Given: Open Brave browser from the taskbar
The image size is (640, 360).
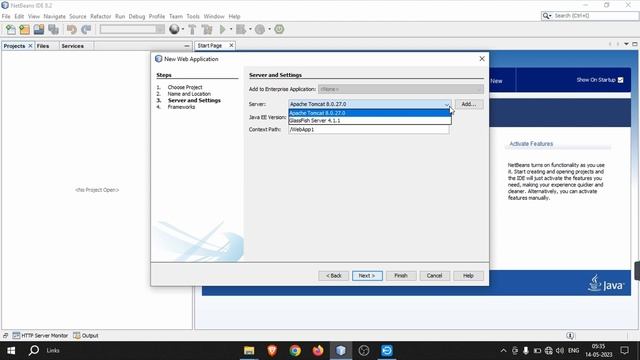Looking at the screenshot, I should pyautogui.click(x=272, y=351).
